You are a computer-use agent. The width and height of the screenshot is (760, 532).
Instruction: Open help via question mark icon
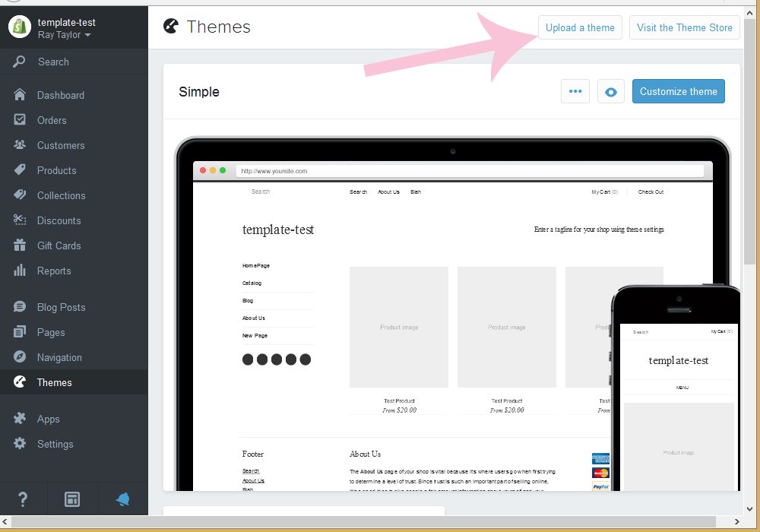(x=23, y=499)
